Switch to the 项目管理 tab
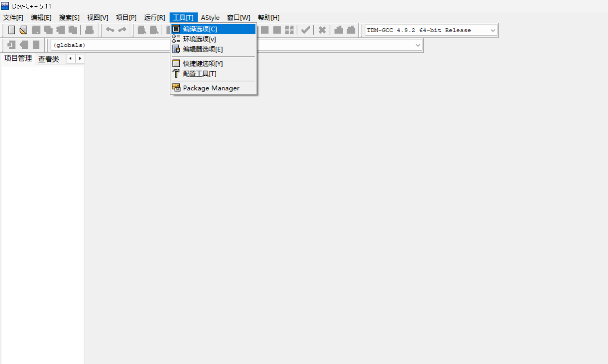Screen dimensions: 608x364 tap(18, 58)
